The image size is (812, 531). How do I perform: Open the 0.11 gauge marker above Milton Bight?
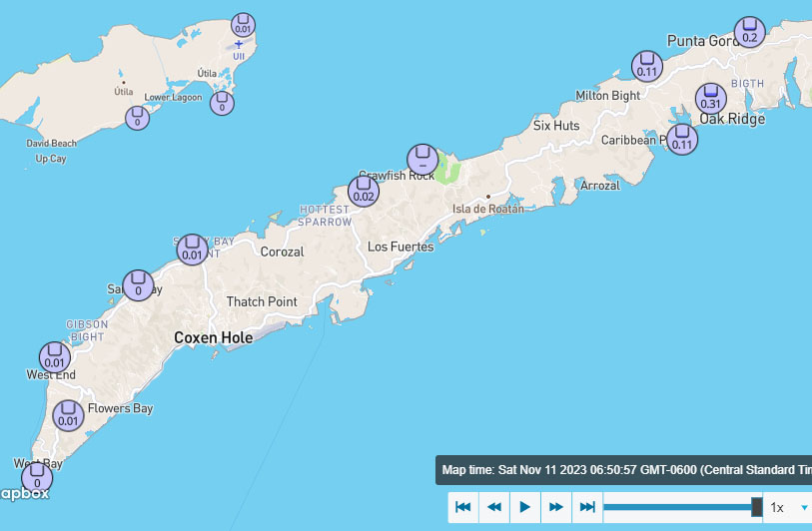(647, 66)
